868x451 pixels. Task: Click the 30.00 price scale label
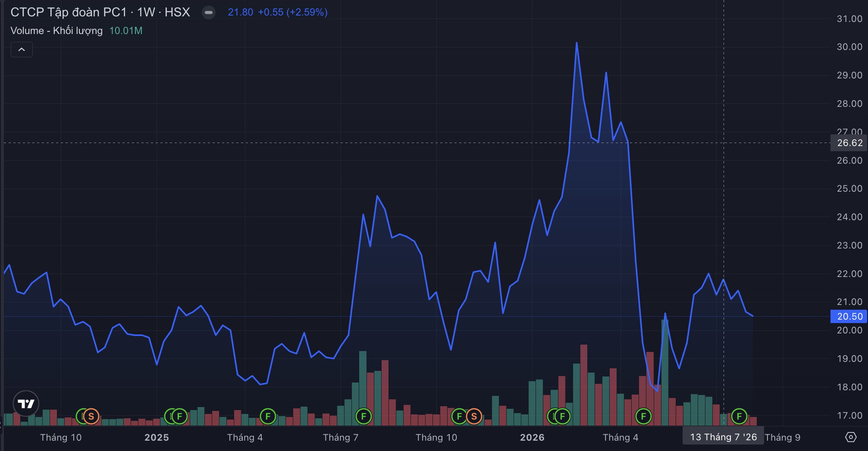pos(849,47)
